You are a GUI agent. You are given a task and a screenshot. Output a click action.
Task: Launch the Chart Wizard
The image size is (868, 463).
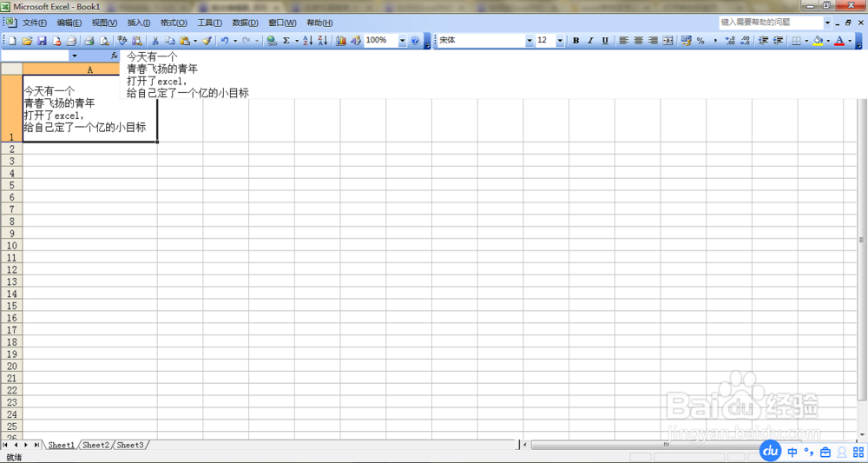[341, 41]
